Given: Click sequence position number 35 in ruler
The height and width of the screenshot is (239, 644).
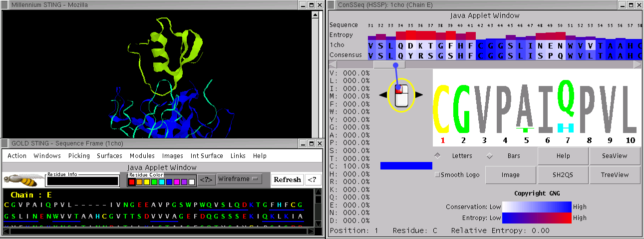Looking at the screenshot, I should click(410, 25).
